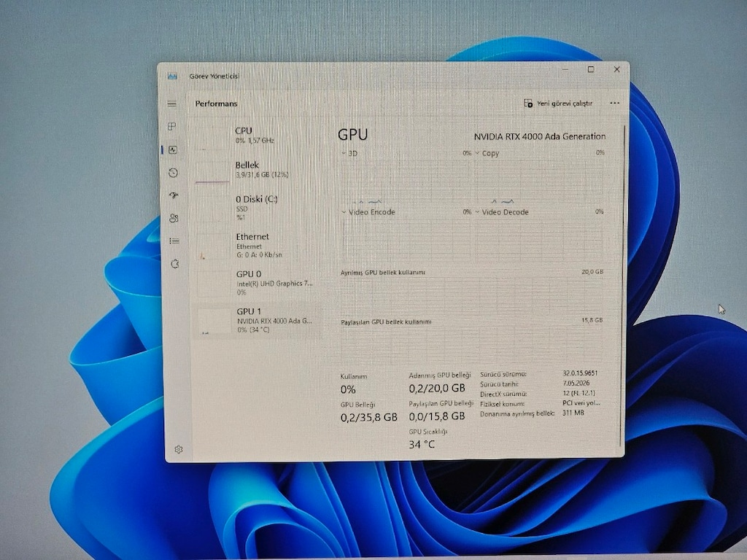This screenshot has width=747, height=560.
Task: Click the 'NVIDIA RTX 4000 Ada Generation' title
Action: [540, 136]
